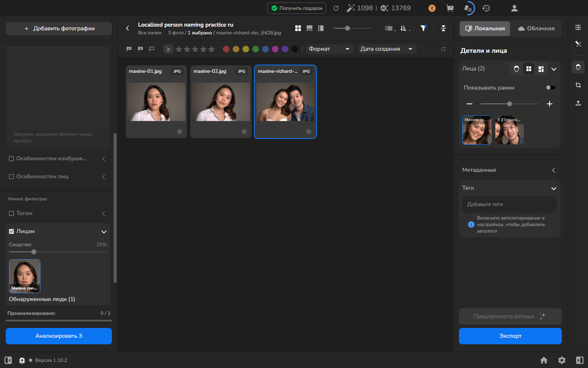Open the sort order icon

coord(404,28)
